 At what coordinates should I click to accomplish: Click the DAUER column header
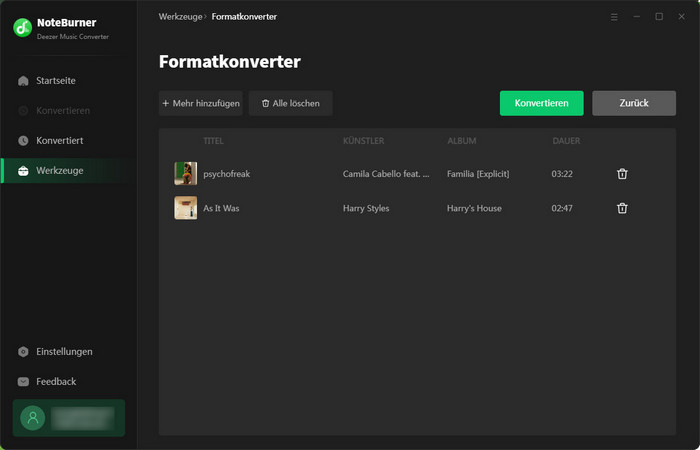[566, 141]
